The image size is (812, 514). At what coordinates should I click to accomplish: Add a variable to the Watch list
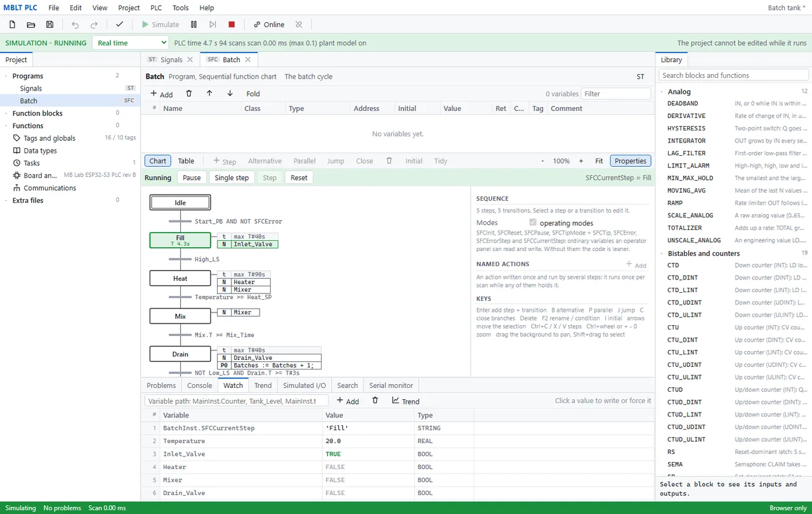click(x=348, y=401)
